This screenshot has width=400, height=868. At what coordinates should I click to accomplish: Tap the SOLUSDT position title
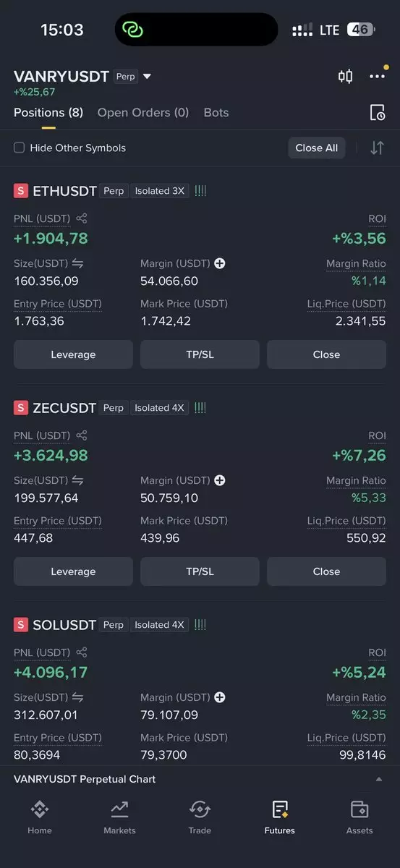pos(64,625)
